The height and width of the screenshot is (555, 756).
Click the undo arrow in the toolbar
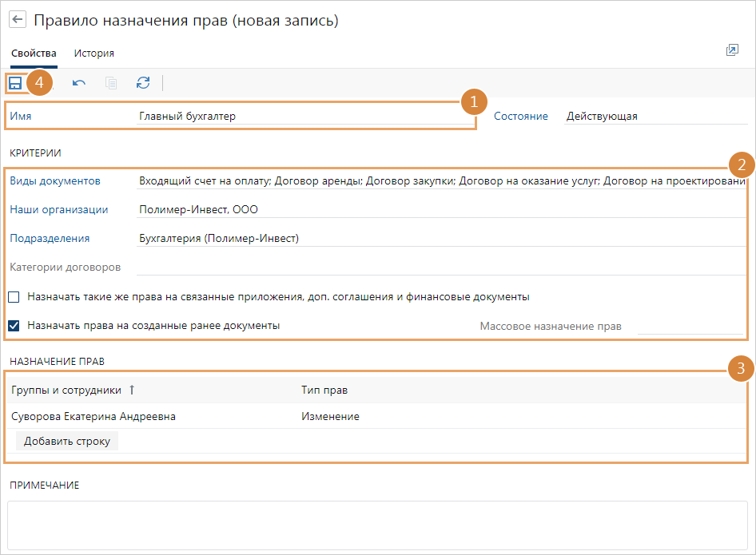click(x=79, y=83)
